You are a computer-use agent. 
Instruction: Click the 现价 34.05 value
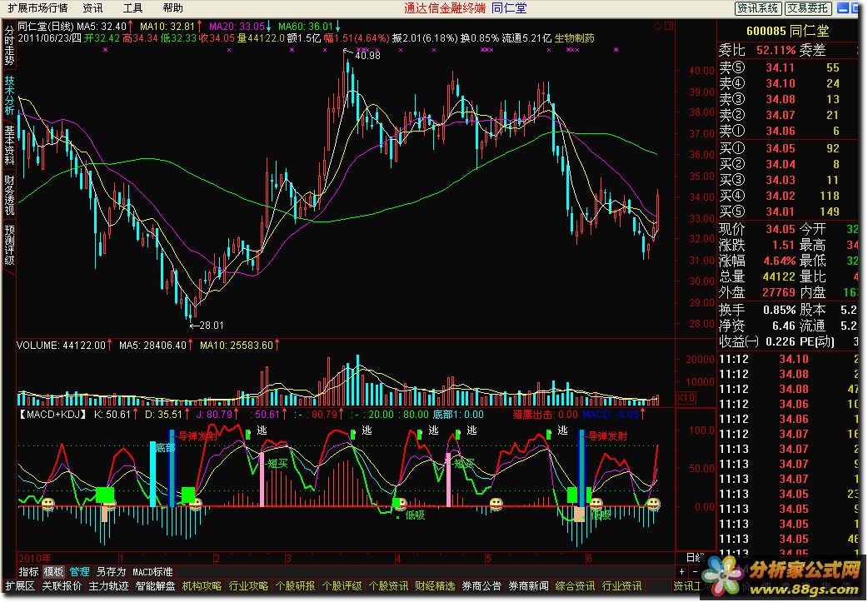coord(781,228)
